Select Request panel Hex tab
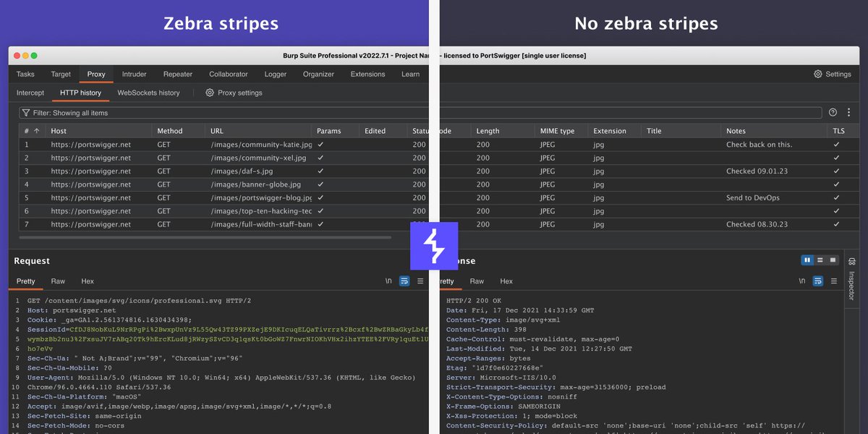 click(88, 281)
